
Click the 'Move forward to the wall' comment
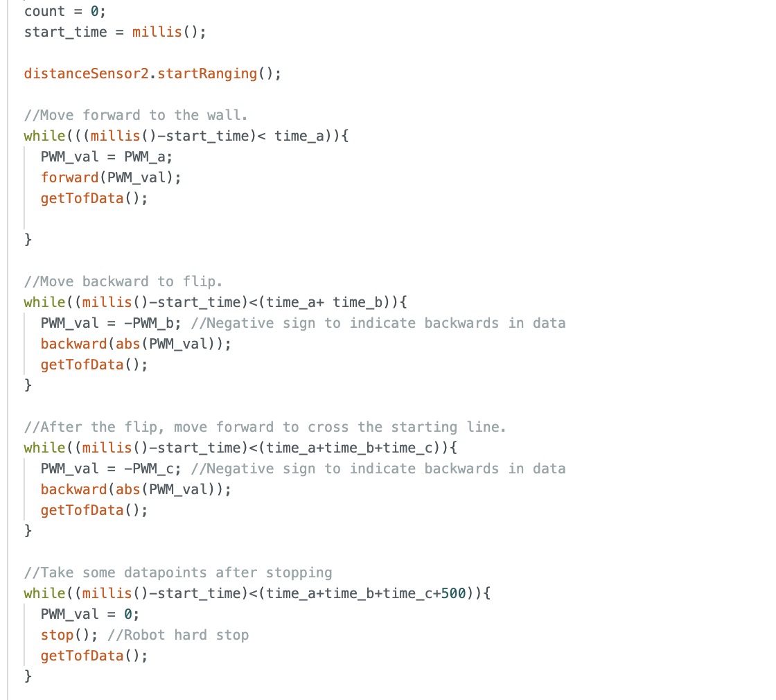136,115
